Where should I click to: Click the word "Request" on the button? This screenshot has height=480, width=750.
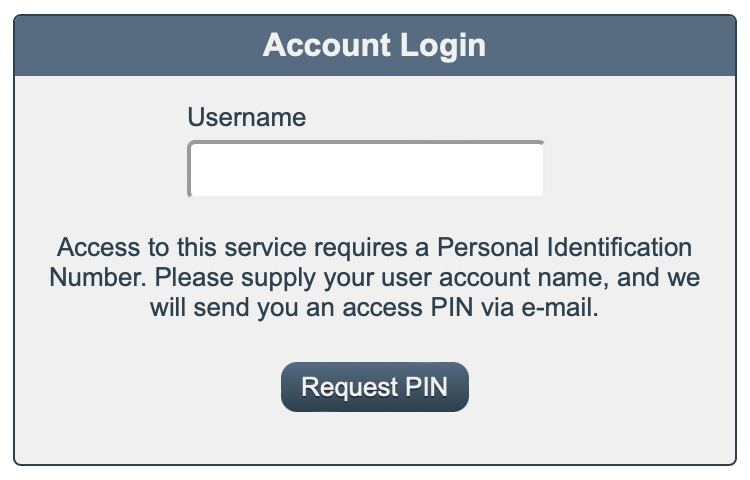344,387
